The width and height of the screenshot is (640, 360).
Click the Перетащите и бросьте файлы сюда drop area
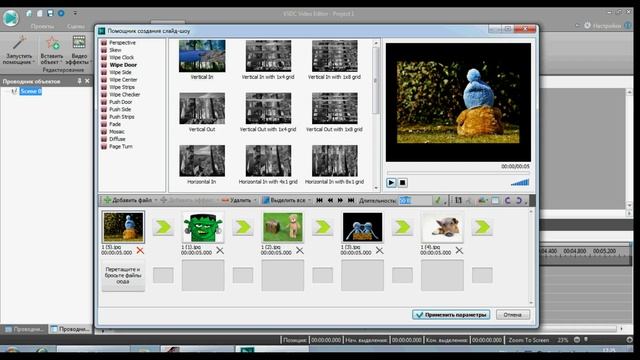(x=123, y=276)
